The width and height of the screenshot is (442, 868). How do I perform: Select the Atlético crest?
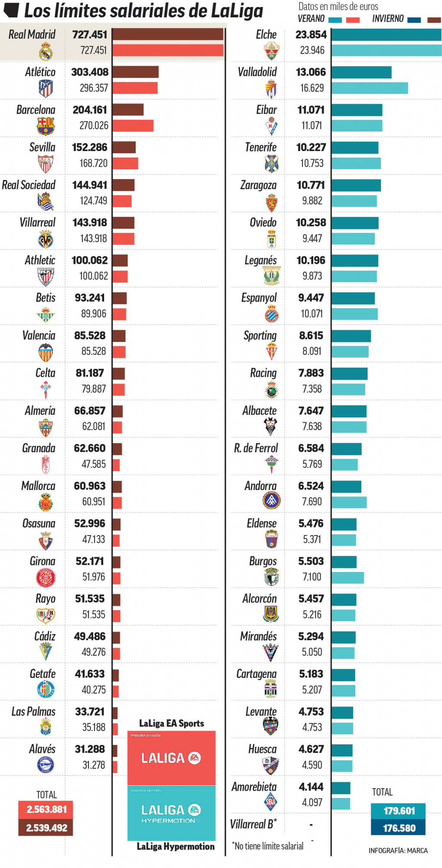pyautogui.click(x=46, y=89)
